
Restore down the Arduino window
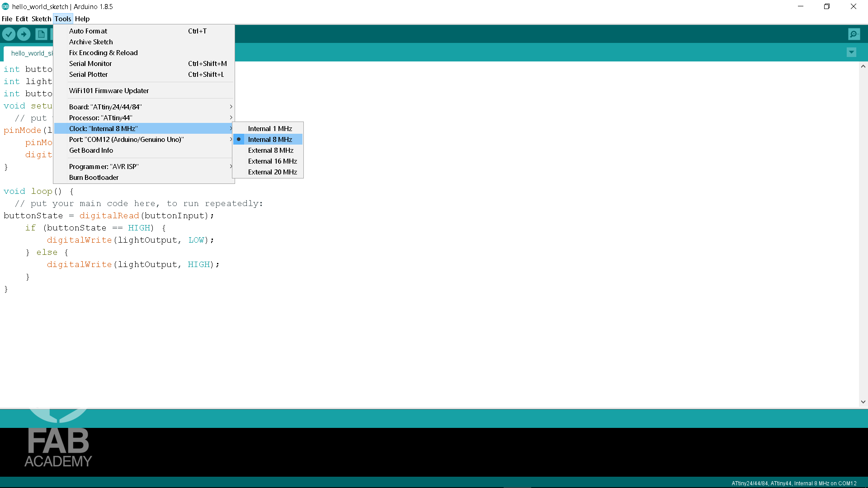(x=827, y=6)
